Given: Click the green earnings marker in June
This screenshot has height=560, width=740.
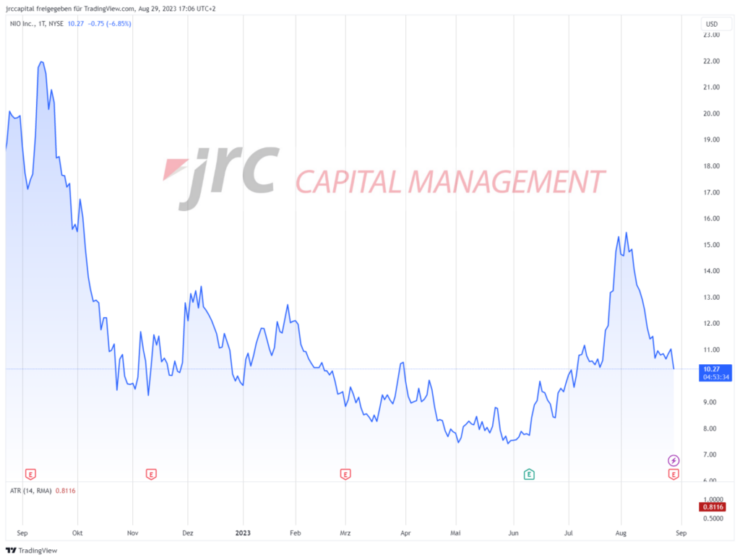Looking at the screenshot, I should 529,474.
